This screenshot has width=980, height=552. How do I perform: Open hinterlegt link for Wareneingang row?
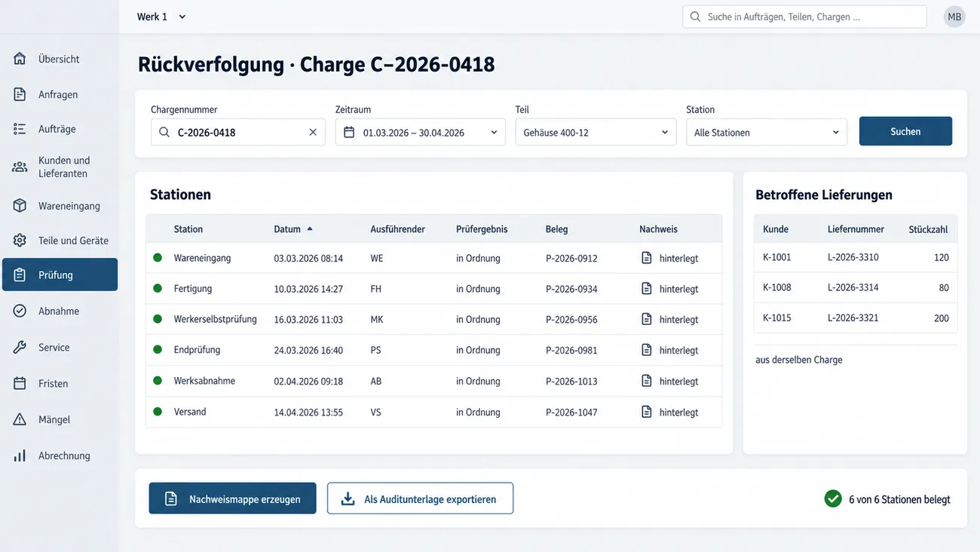tap(678, 258)
